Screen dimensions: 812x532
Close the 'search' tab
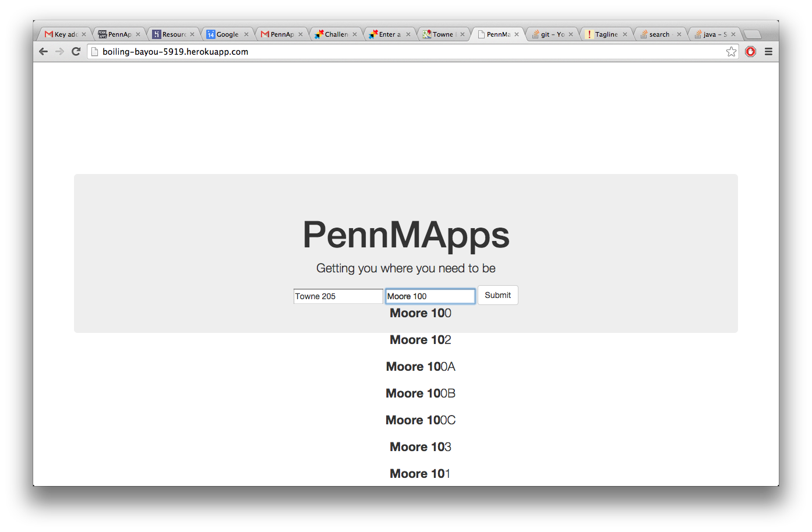[679, 34]
